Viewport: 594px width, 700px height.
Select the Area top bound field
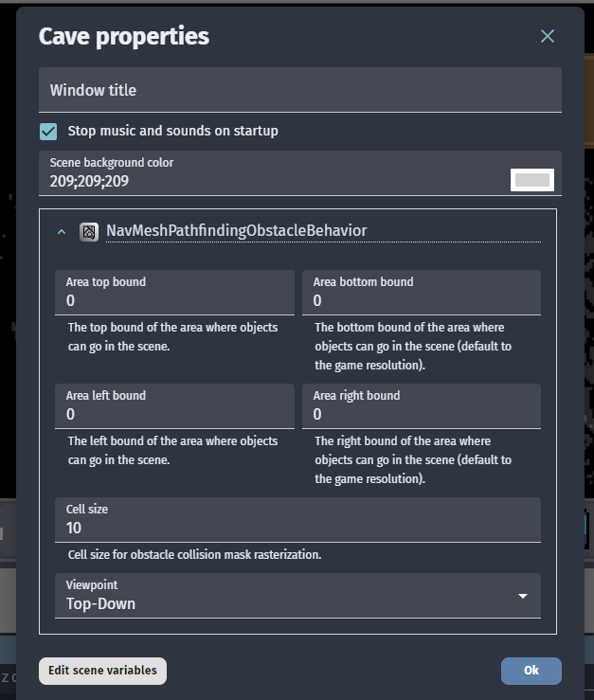tap(175, 300)
